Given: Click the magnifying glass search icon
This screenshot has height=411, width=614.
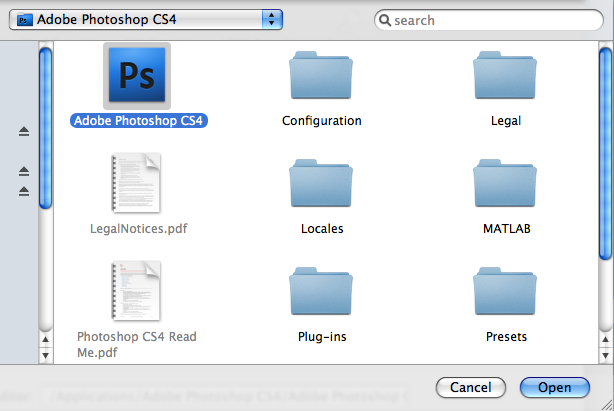Looking at the screenshot, I should (385, 20).
